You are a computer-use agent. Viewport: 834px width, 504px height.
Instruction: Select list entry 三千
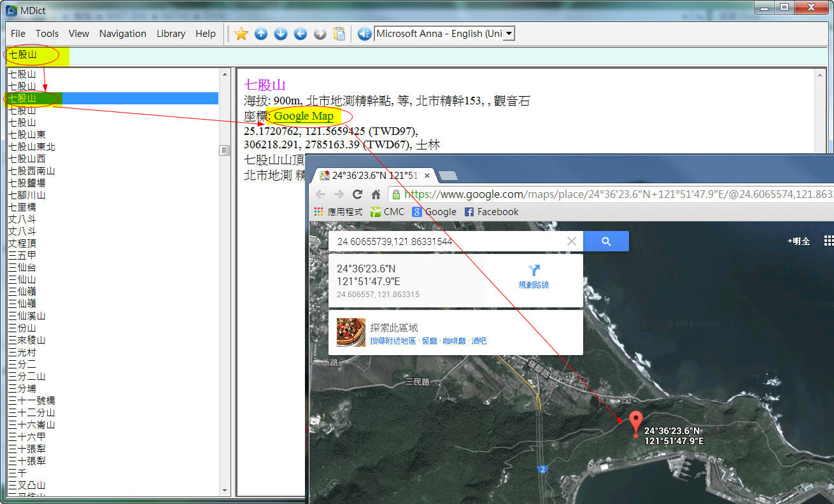pos(17,473)
